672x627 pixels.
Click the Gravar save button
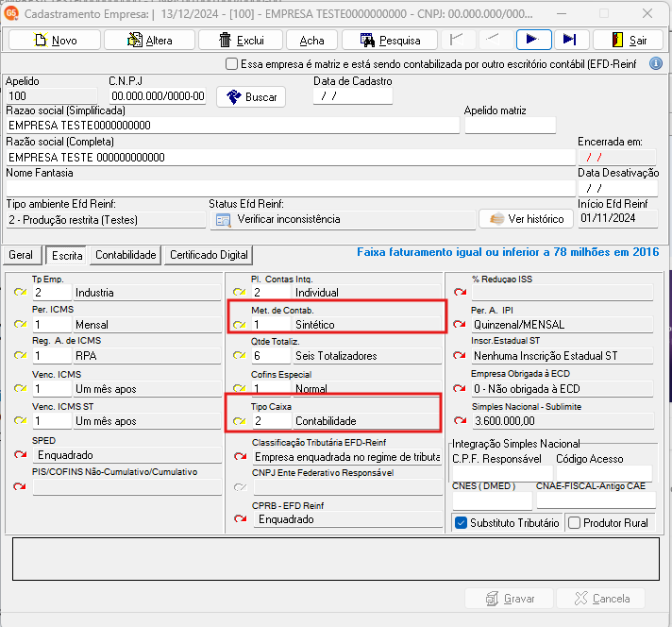pos(509,599)
